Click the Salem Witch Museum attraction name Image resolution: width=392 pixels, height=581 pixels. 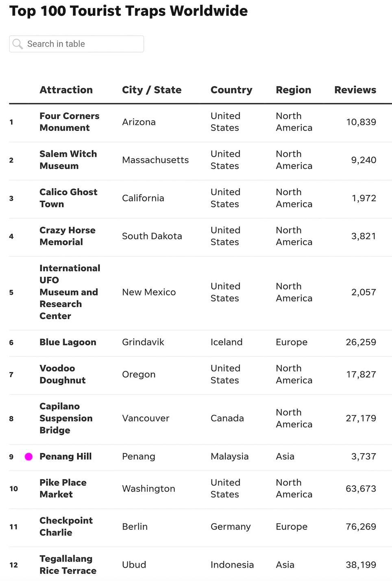click(x=68, y=160)
